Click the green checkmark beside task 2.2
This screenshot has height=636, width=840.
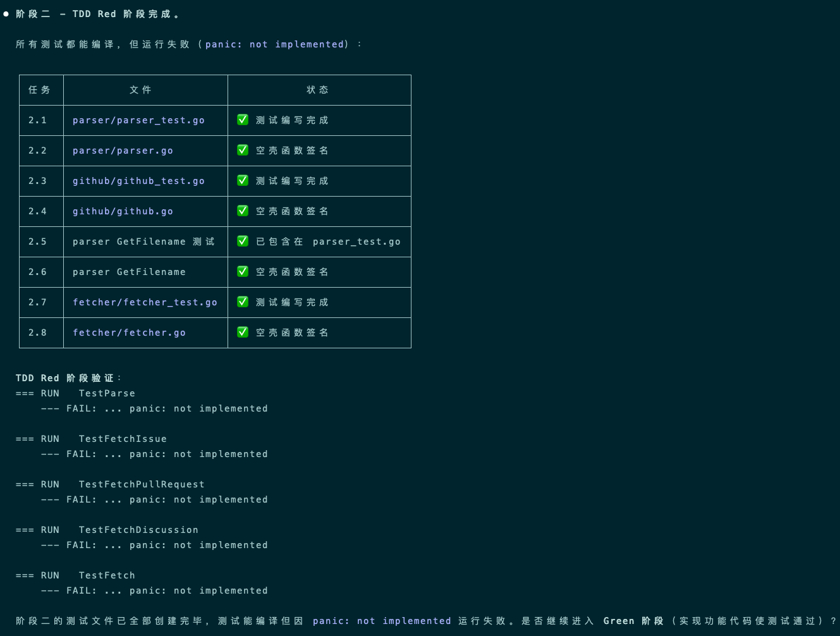(x=243, y=150)
